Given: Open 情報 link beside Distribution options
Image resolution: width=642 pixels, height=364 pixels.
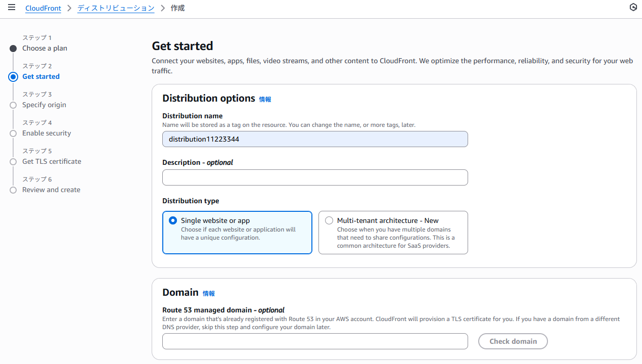Looking at the screenshot, I should [x=265, y=100].
